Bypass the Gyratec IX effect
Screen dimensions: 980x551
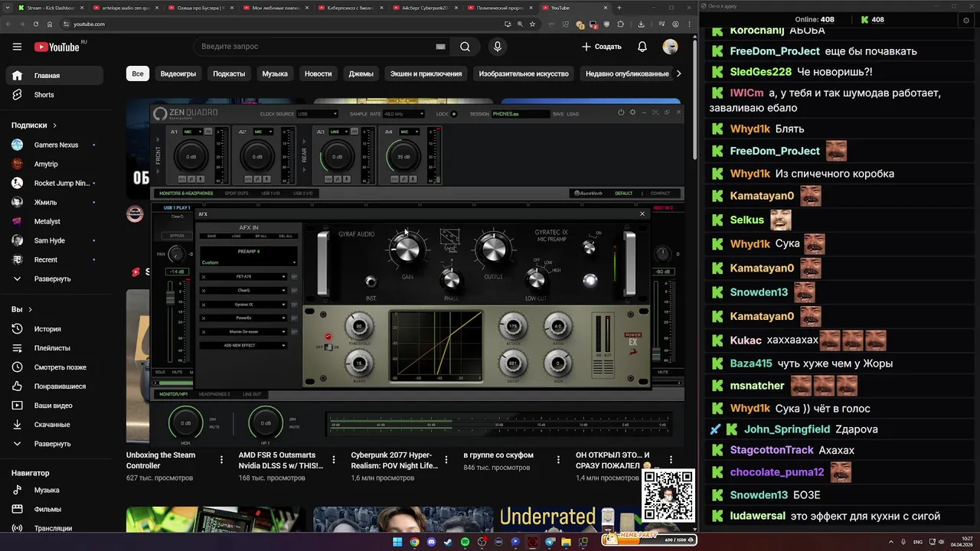click(294, 305)
